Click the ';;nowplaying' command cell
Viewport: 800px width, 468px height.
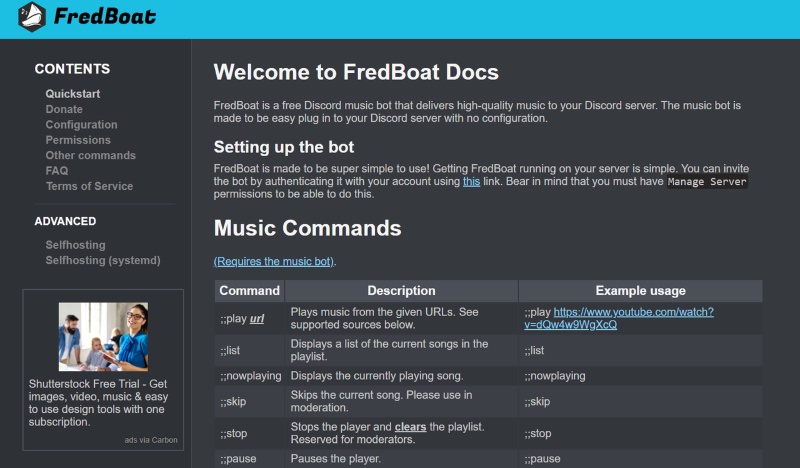click(251, 376)
